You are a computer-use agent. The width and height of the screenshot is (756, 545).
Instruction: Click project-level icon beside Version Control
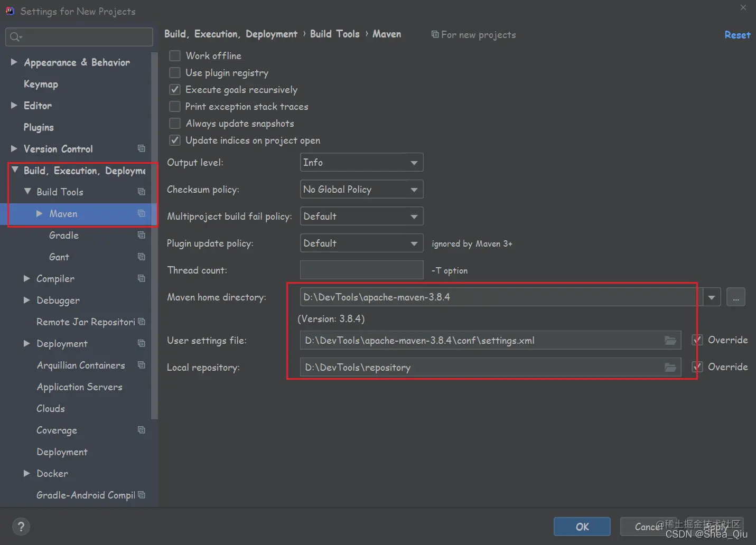click(x=142, y=149)
